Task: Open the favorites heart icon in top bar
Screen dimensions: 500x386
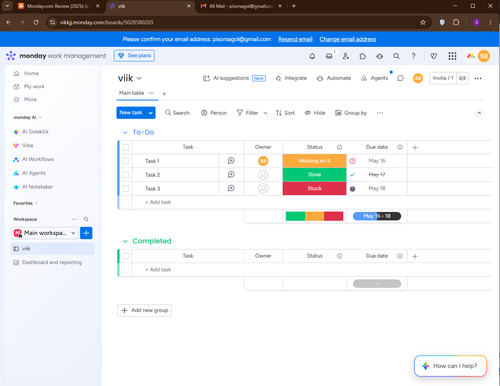Action: pos(433,56)
